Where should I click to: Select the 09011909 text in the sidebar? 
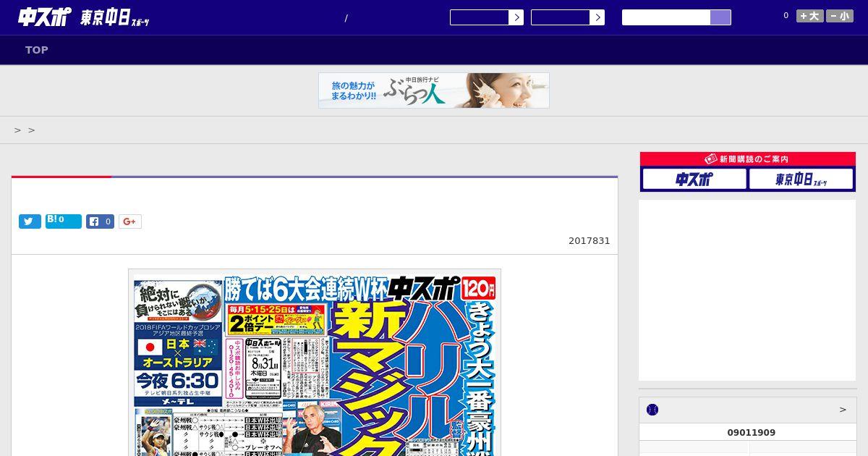pyautogui.click(x=751, y=433)
